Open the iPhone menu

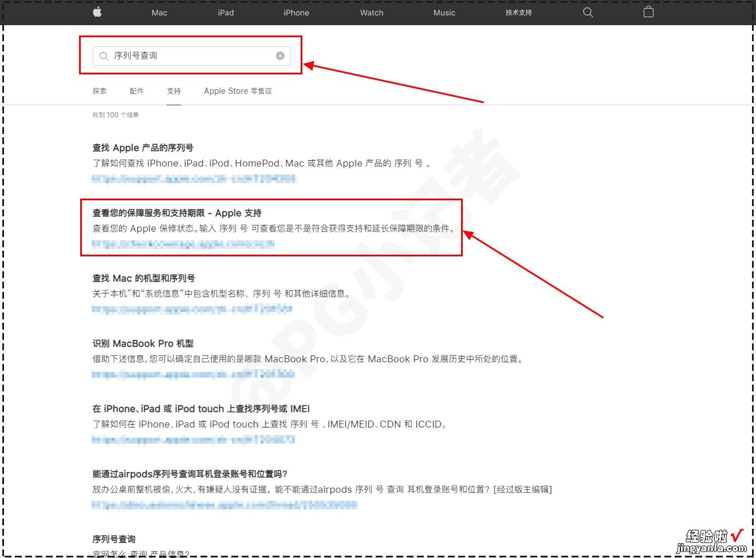[x=296, y=13]
